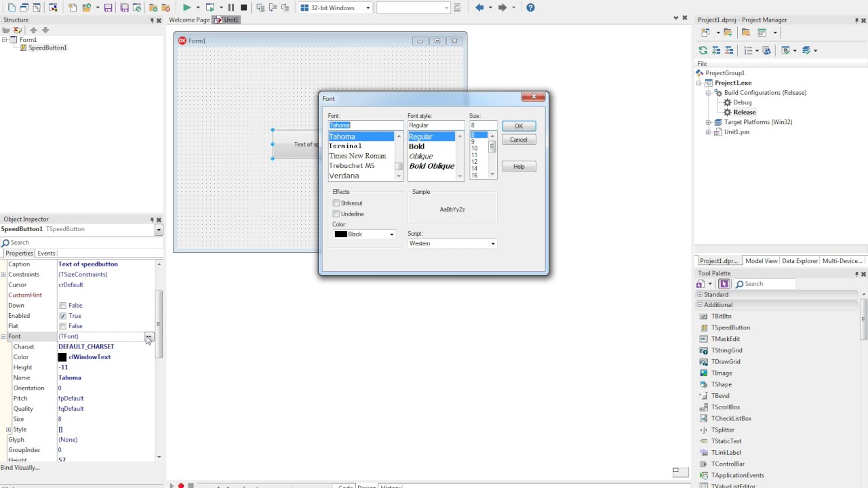Collapse the Additional category in the Tool Palette
The image size is (868, 488).
[700, 305]
